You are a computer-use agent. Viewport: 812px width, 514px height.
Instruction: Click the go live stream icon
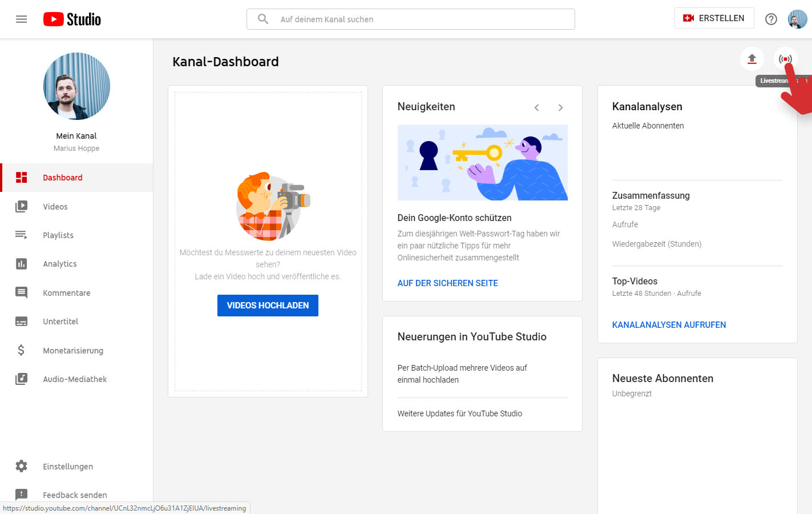pyautogui.click(x=785, y=59)
